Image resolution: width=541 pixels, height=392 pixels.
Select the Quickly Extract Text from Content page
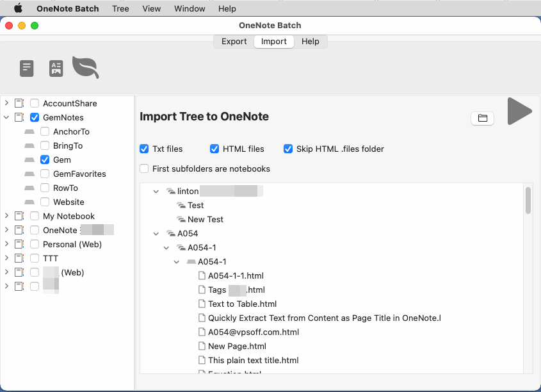(x=325, y=318)
